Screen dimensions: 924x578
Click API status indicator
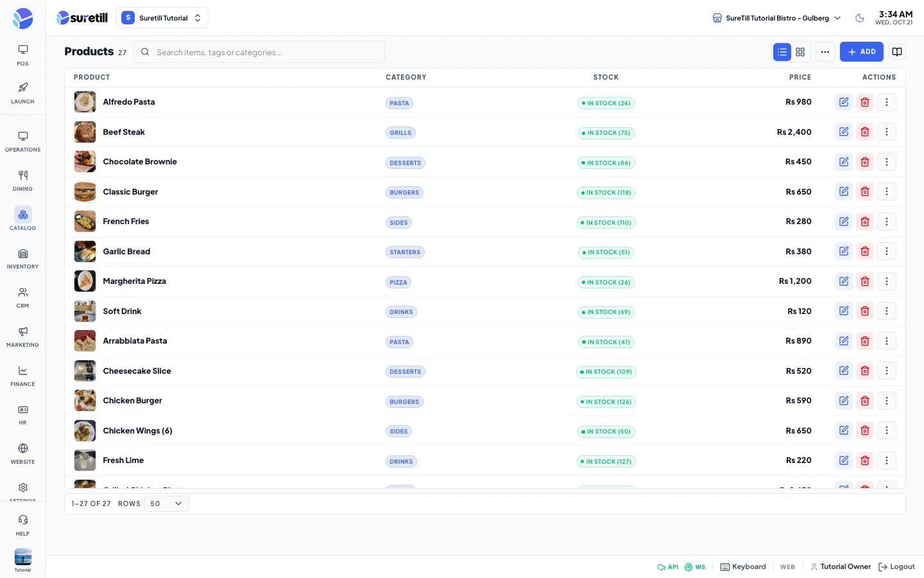click(x=667, y=567)
